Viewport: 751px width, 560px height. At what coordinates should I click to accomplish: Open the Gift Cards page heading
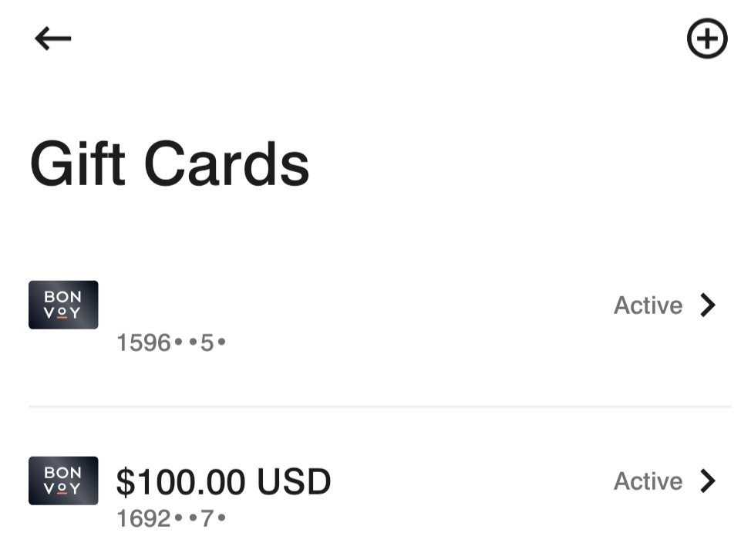(170, 162)
